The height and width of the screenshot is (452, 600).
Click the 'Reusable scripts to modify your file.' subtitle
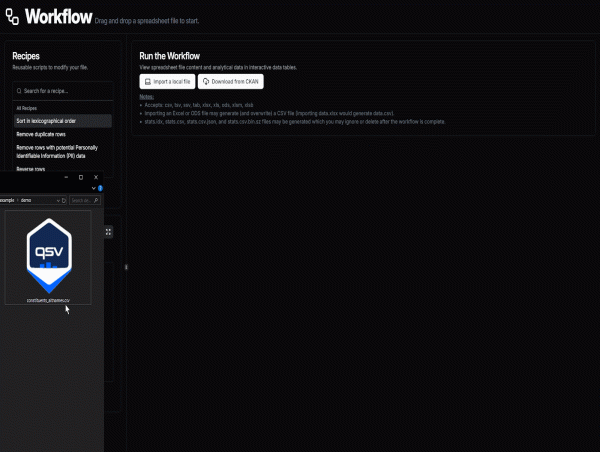tap(50, 67)
